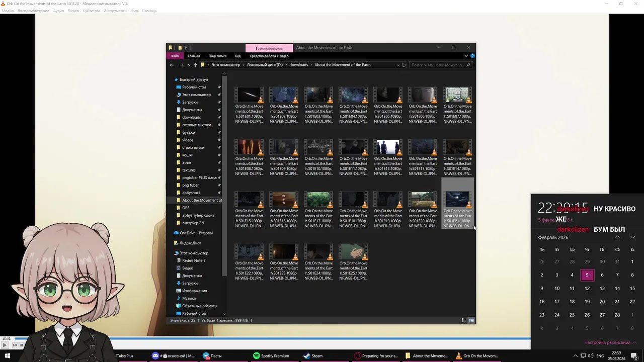Select the Воспроизведение contextual tab

click(269, 48)
